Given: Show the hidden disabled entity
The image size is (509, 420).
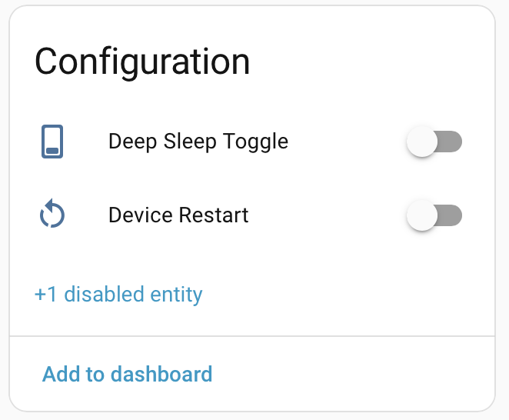Looking at the screenshot, I should point(118,295).
